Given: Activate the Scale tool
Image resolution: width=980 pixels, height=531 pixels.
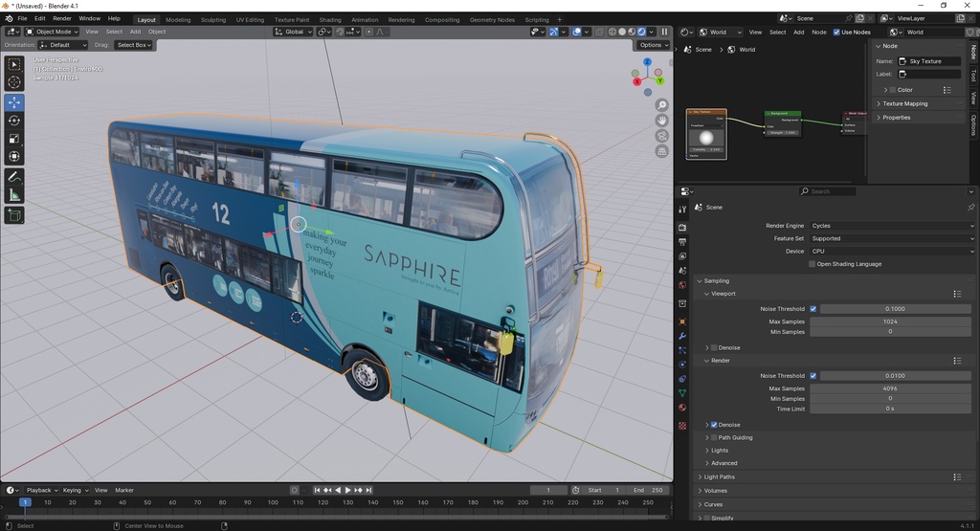Looking at the screenshot, I should click(14, 139).
